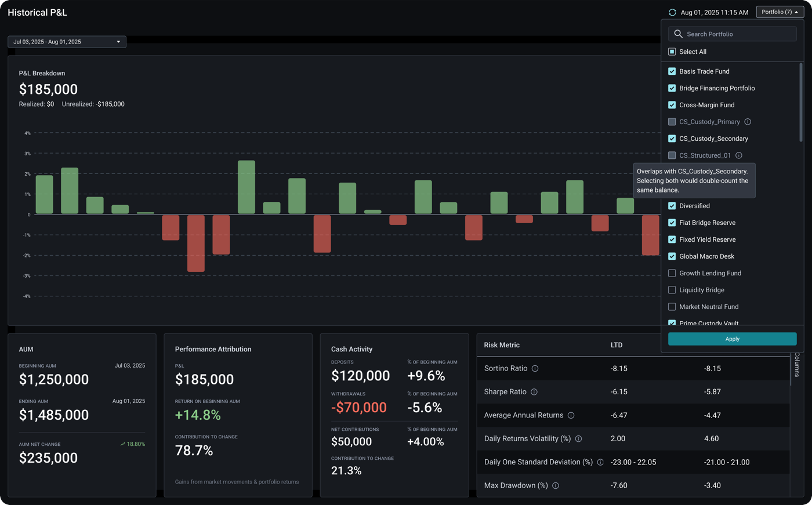Click Sharpe Ratio value -5.87
This screenshot has height=505, width=812.
coord(712,392)
